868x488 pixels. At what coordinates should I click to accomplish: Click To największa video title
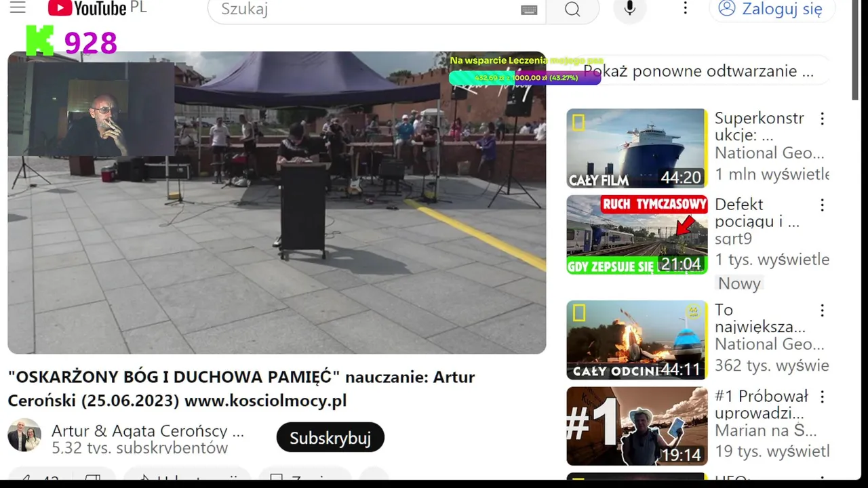[760, 318]
